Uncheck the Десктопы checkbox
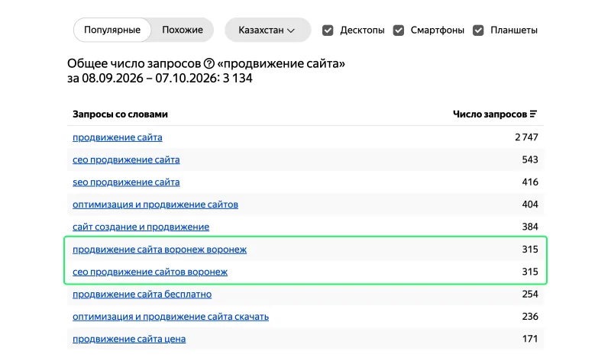 tap(328, 31)
